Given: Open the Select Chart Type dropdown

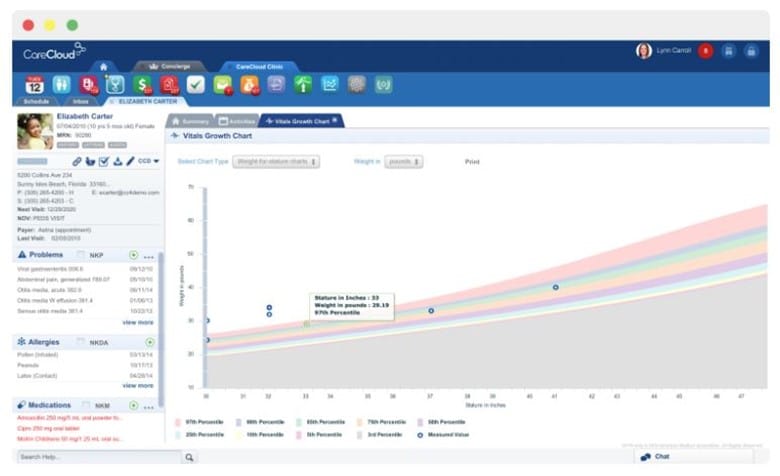Looking at the screenshot, I should tap(276, 161).
